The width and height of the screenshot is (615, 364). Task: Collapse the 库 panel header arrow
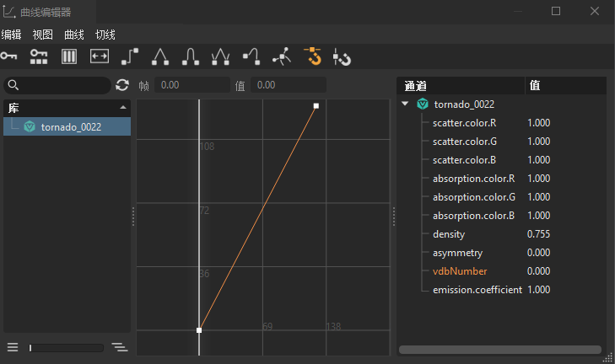[123, 107]
